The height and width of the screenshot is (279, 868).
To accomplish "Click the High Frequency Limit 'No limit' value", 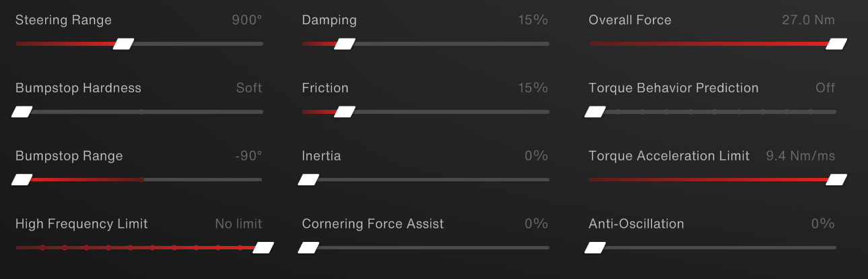I will coord(238,224).
